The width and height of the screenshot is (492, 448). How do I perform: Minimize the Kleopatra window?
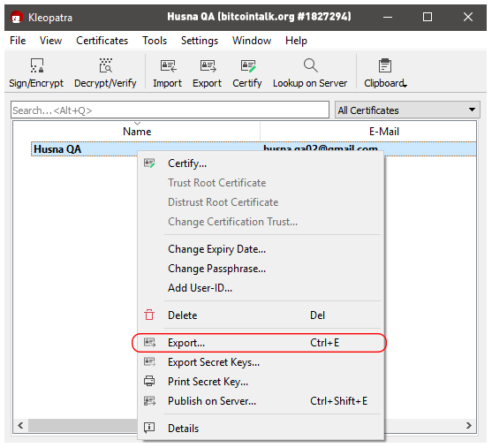(x=388, y=17)
